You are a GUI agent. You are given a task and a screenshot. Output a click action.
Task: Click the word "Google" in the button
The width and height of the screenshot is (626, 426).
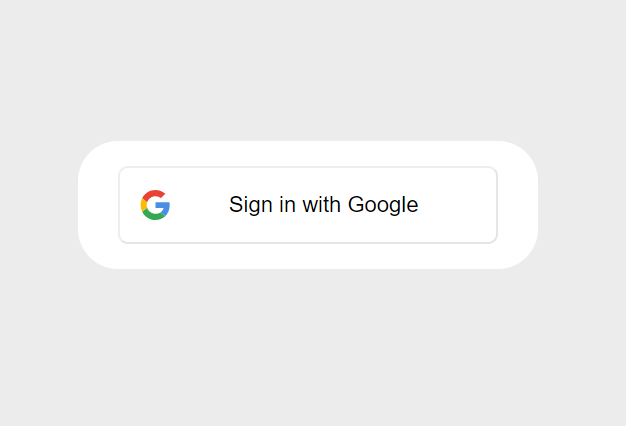click(x=383, y=205)
